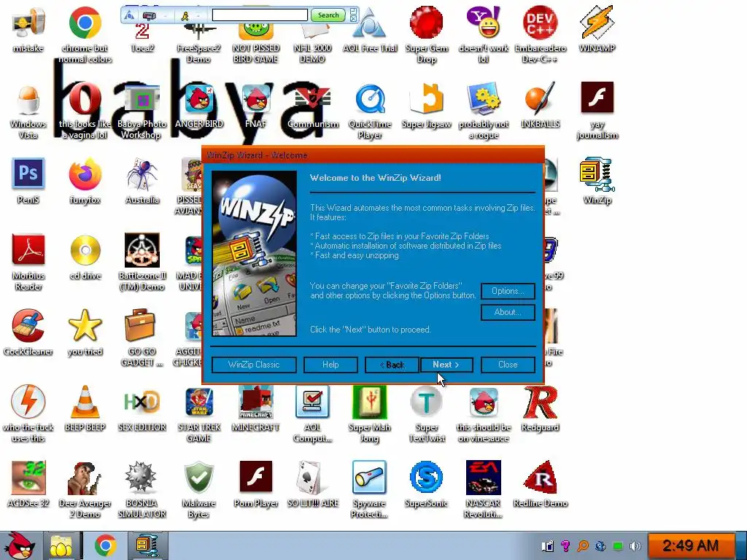
Task: Open Help in the WinZip Wizard
Action: point(330,365)
